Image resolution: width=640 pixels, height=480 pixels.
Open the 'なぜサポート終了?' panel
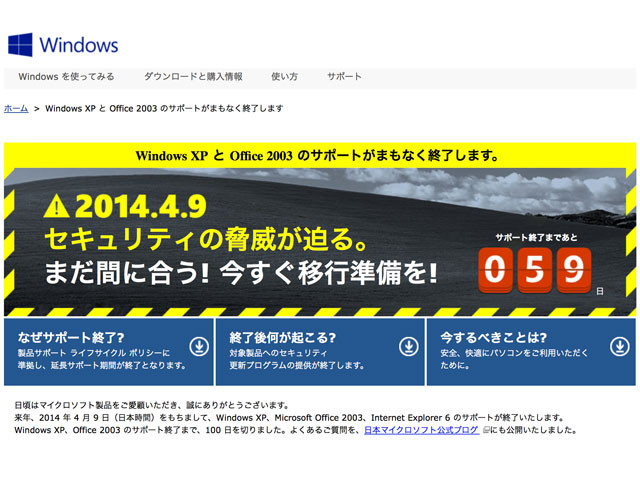coord(109,352)
